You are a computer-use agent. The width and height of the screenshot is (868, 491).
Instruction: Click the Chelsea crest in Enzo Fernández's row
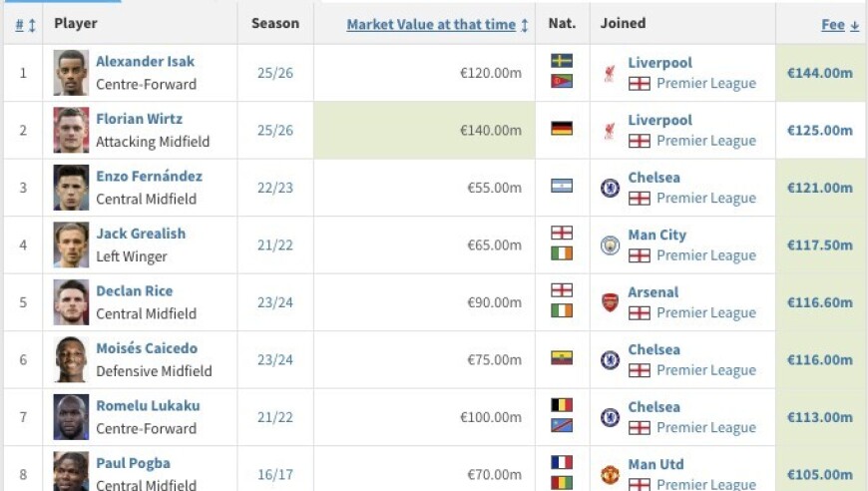click(x=610, y=189)
